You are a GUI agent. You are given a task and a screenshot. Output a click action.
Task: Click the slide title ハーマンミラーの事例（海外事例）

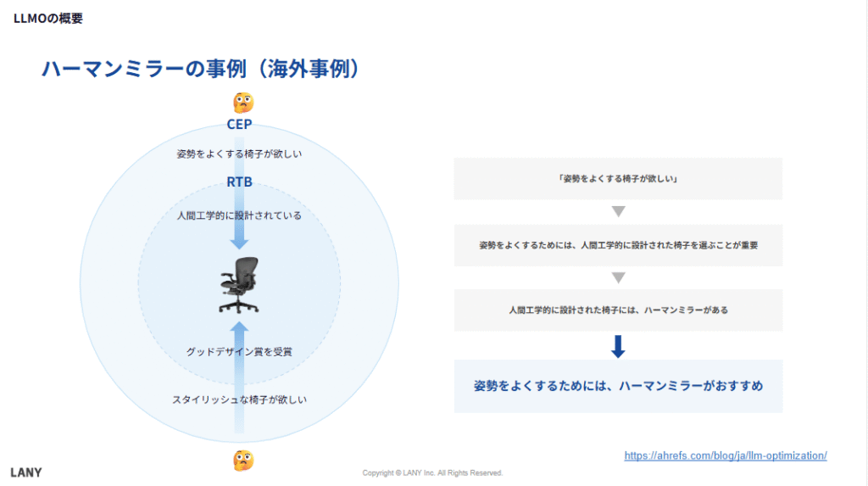pyautogui.click(x=200, y=69)
